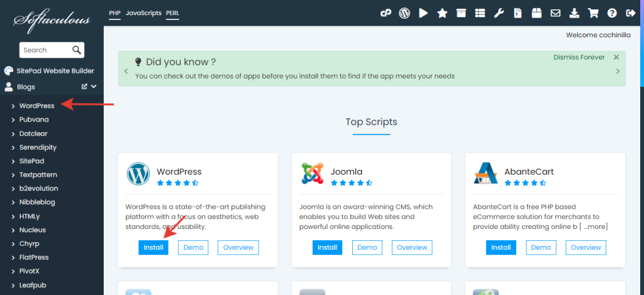Click the download tray icon

pos(574,13)
